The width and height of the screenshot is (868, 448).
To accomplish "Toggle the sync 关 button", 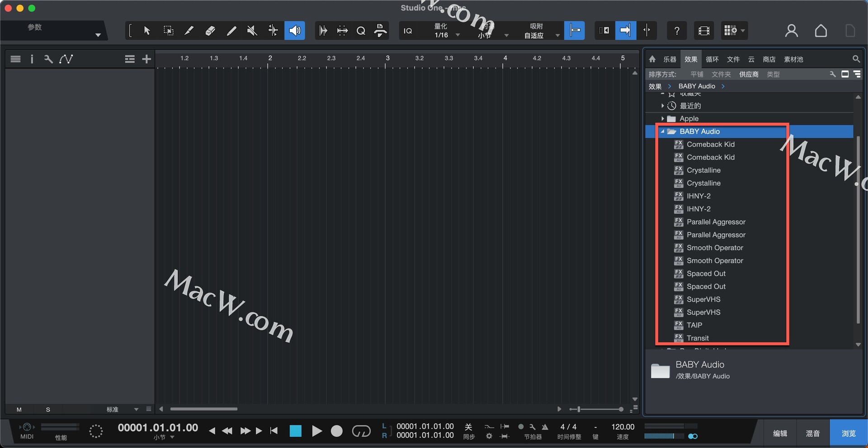I will [x=468, y=427].
